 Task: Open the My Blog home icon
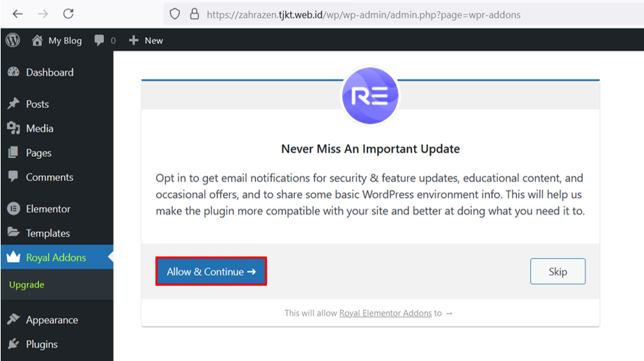pyautogui.click(x=38, y=40)
